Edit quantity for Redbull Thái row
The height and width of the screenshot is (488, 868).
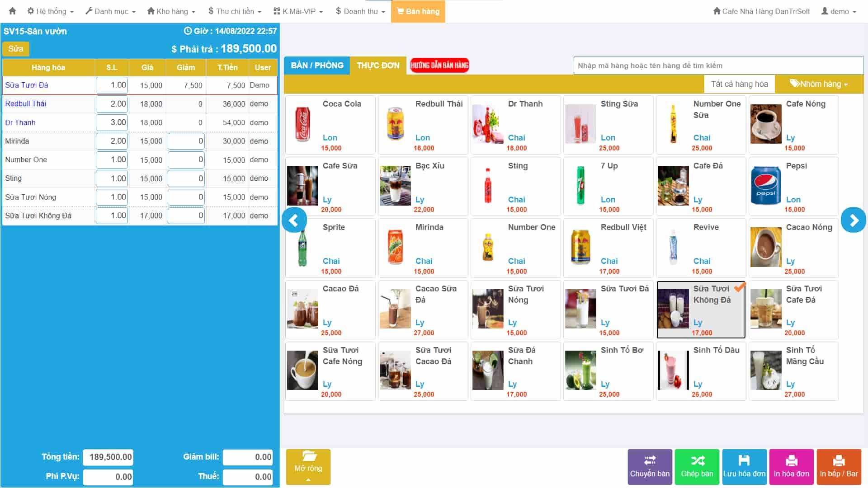[112, 104]
